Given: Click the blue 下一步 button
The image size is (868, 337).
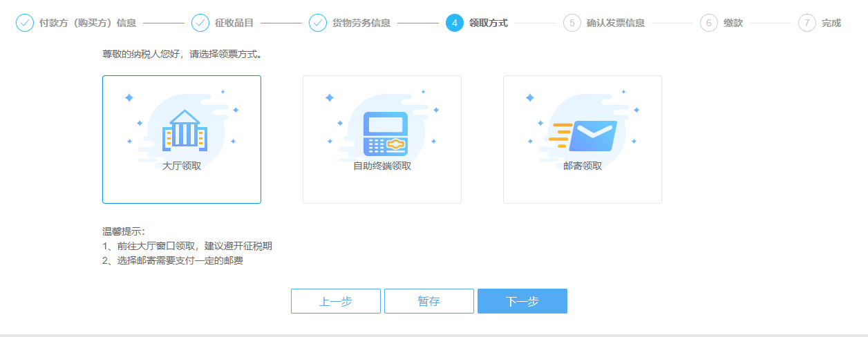Looking at the screenshot, I should coord(522,301).
